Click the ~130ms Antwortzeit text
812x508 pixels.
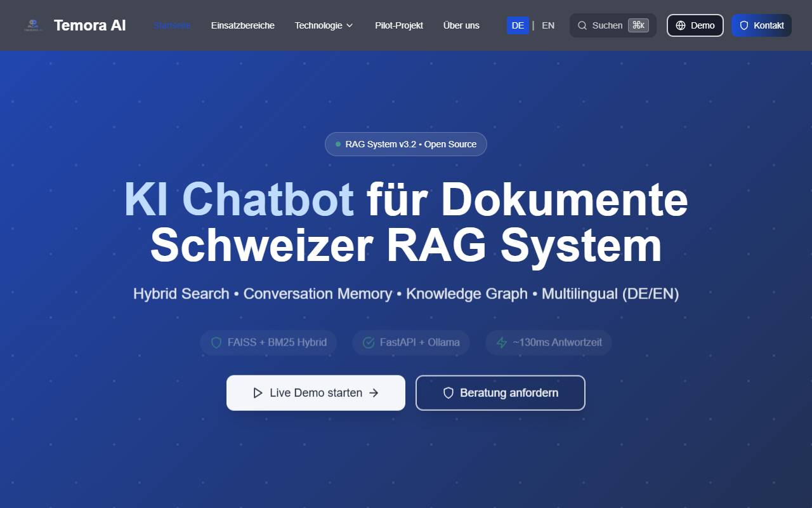pyautogui.click(x=558, y=343)
